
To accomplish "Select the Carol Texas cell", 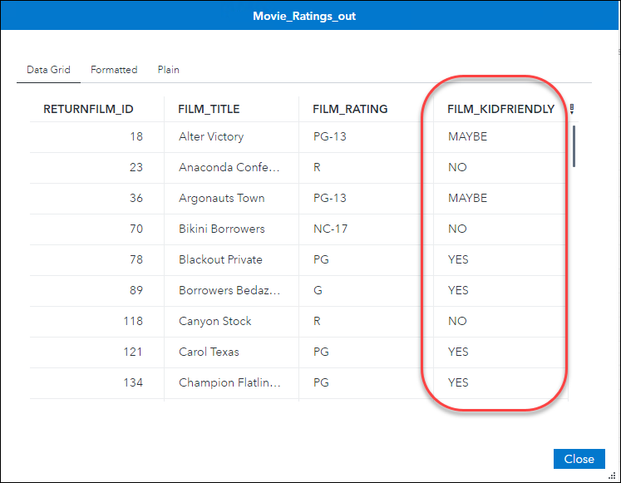I will pos(208,352).
